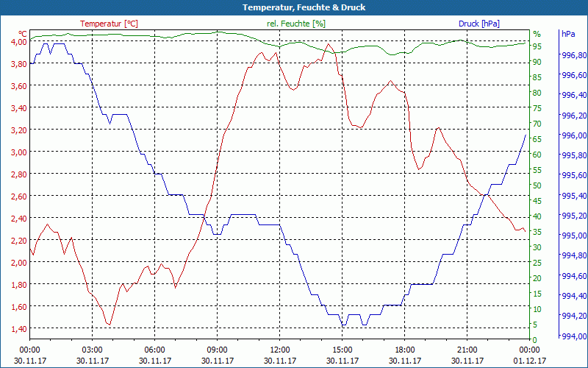
Task: Click the 18:00 time label on x-axis
Action: click(404, 350)
